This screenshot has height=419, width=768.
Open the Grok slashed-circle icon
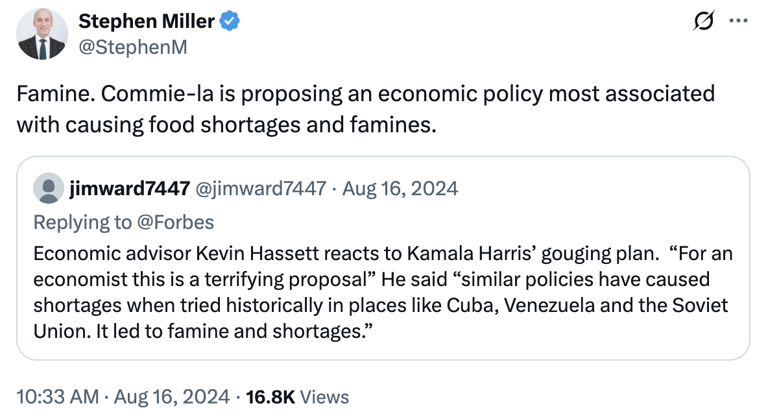(704, 21)
